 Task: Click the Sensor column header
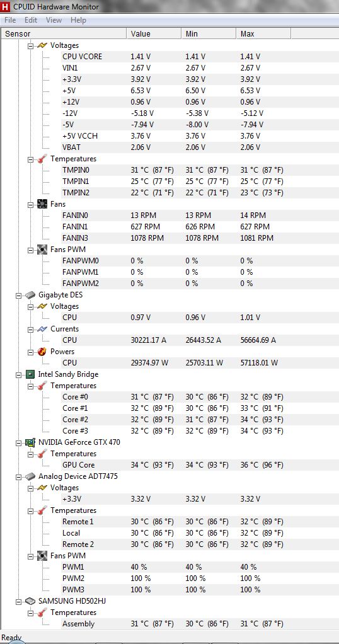pyautogui.click(x=64, y=33)
